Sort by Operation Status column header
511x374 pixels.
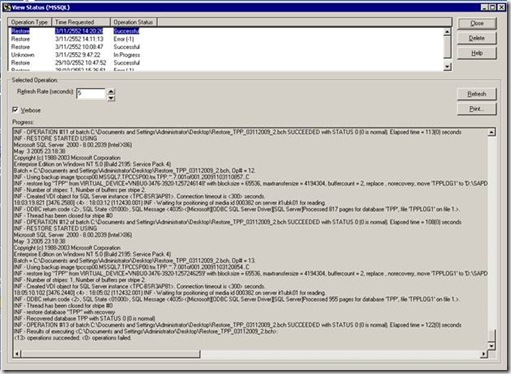coord(133,22)
